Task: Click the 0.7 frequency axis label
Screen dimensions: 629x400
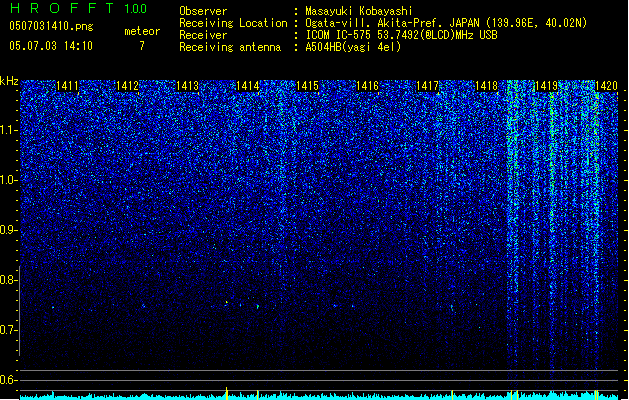Action: tap(9, 330)
